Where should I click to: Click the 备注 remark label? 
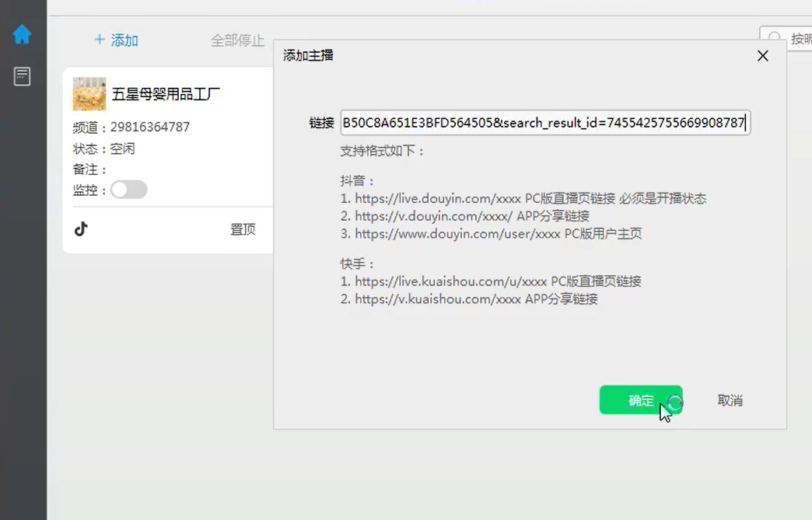(x=89, y=169)
